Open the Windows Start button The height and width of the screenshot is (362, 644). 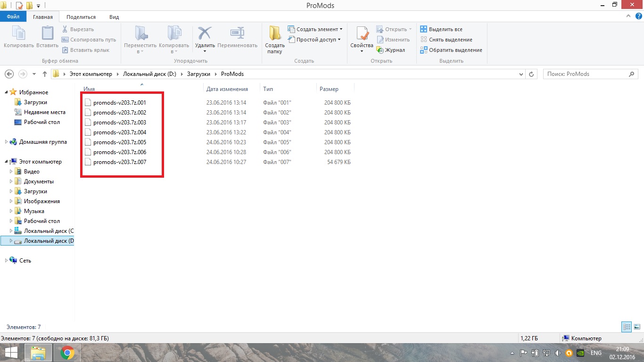click(x=11, y=353)
